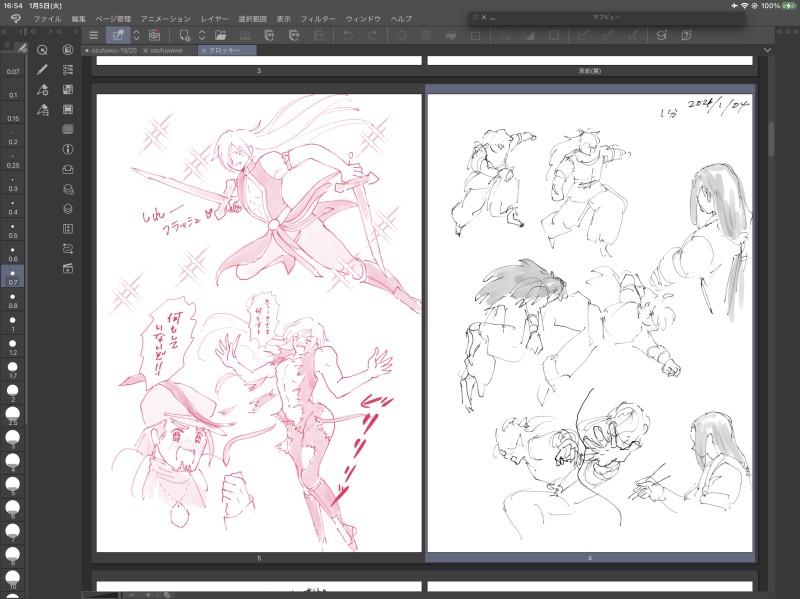Open the film strip Timeline palette icon
The height and width of the screenshot is (599, 800).
point(68,109)
